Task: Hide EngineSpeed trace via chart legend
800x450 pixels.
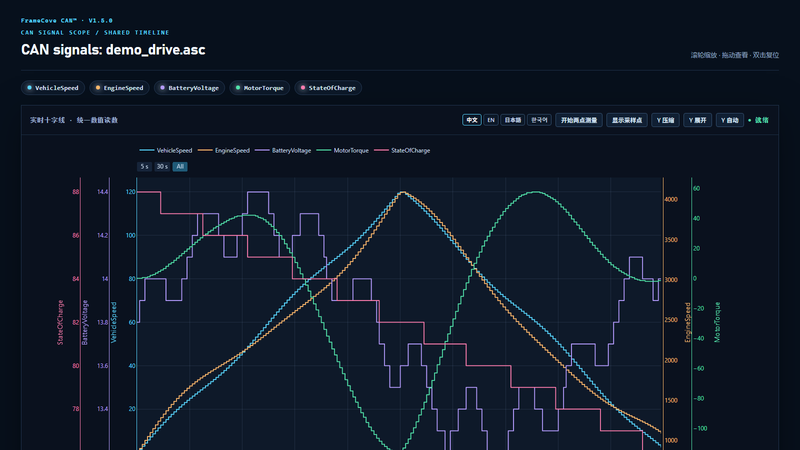Action: (224, 151)
